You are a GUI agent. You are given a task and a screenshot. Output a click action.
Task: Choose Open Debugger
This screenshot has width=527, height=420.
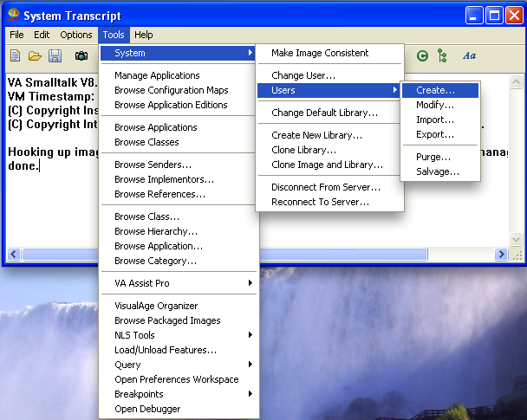(x=179, y=409)
